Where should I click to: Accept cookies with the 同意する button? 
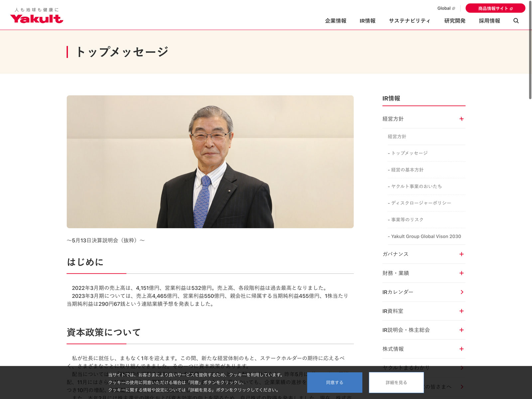tap(334, 382)
